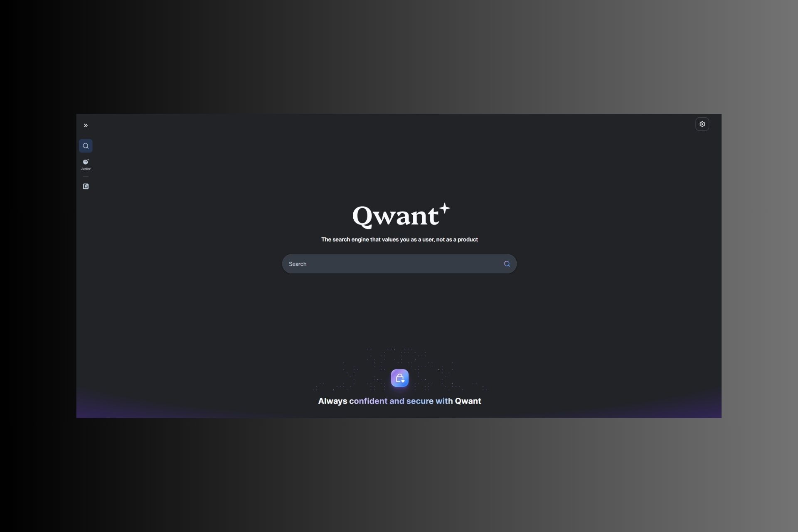Click the extension icon at the sidebar bottom
Viewport: 798px width, 532px height.
(x=85, y=186)
